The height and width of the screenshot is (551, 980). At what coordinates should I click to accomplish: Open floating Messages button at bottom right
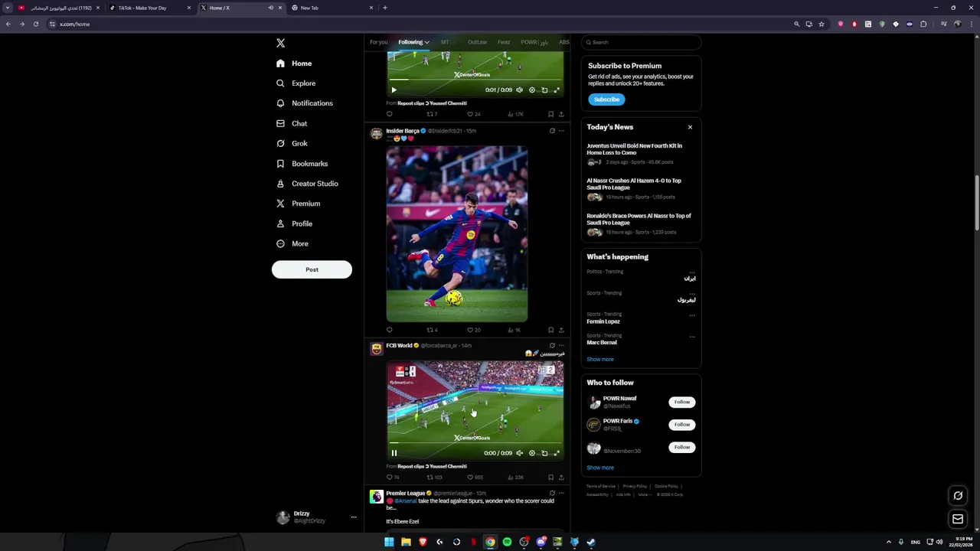tap(958, 519)
